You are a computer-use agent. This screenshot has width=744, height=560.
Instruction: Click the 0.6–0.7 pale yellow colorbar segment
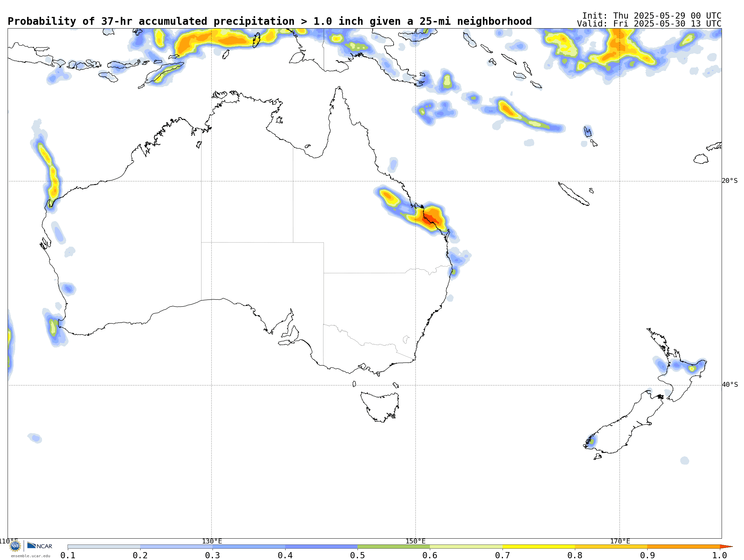[x=466, y=547]
